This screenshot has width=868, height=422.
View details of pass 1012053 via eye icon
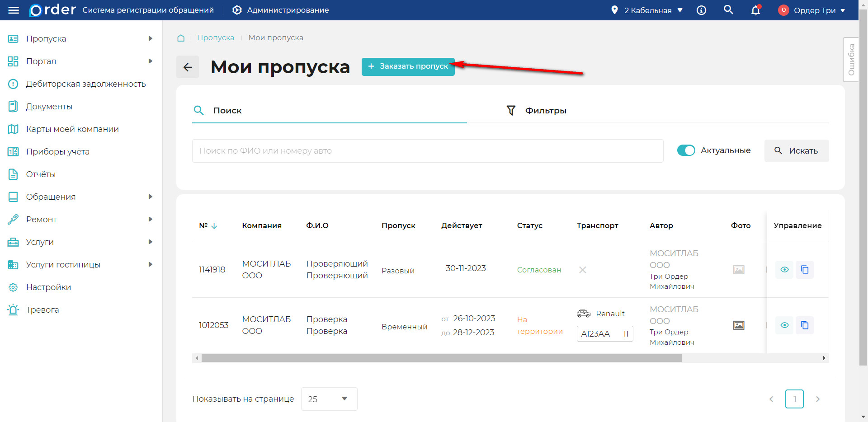[x=784, y=325]
